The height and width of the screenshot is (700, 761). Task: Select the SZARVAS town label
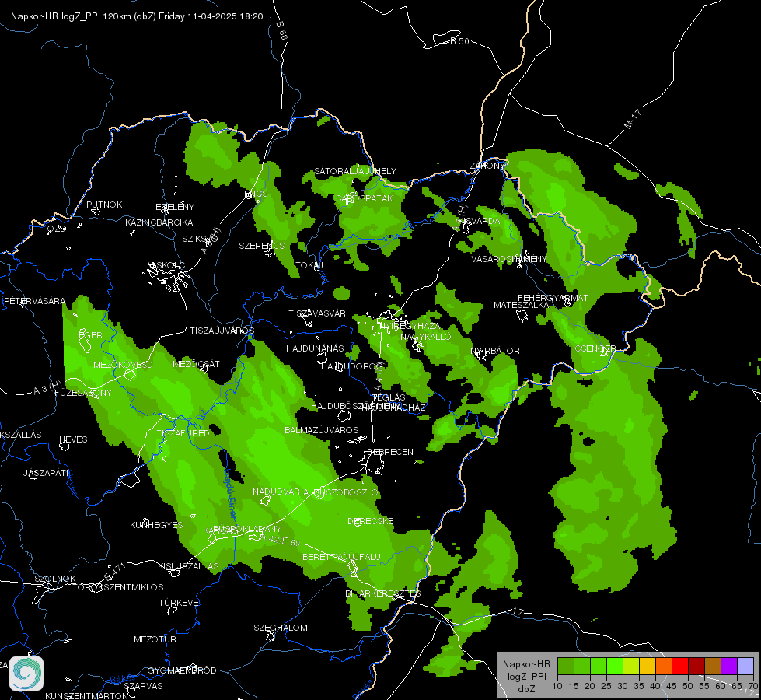(x=143, y=686)
